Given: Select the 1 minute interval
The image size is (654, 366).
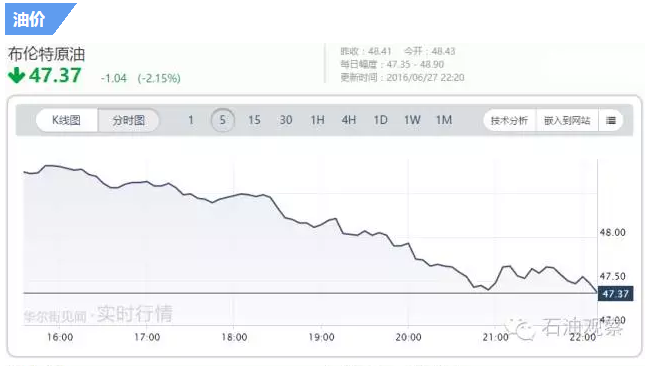Looking at the screenshot, I should pyautogui.click(x=191, y=120).
